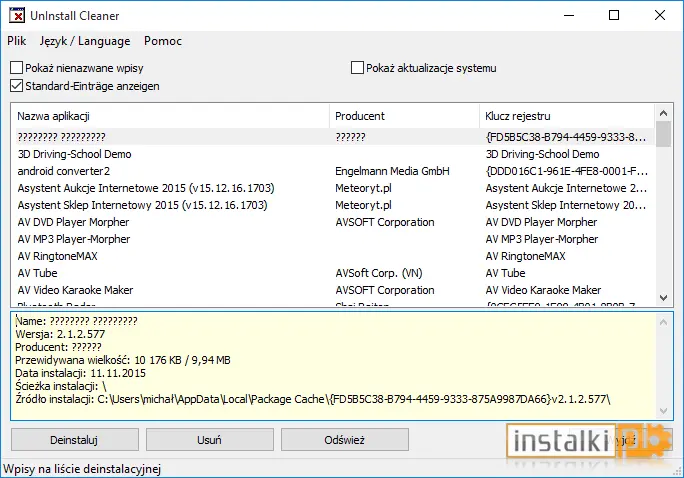Click AV RingtoneMAX in the Klucz rejestru column
This screenshot has width=684, height=478.
point(526,256)
